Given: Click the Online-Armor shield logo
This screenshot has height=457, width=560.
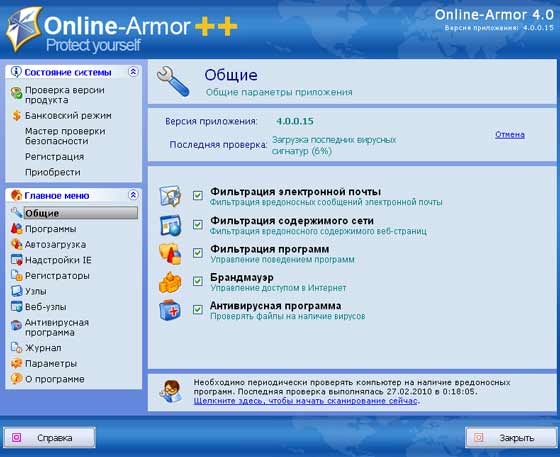Looking at the screenshot, I should 24,29.
